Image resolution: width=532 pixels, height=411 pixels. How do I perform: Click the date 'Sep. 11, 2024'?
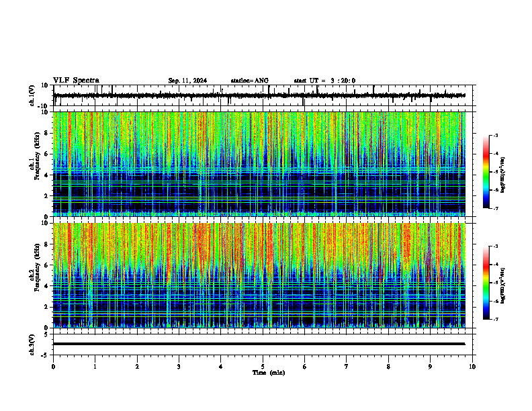click(x=187, y=81)
